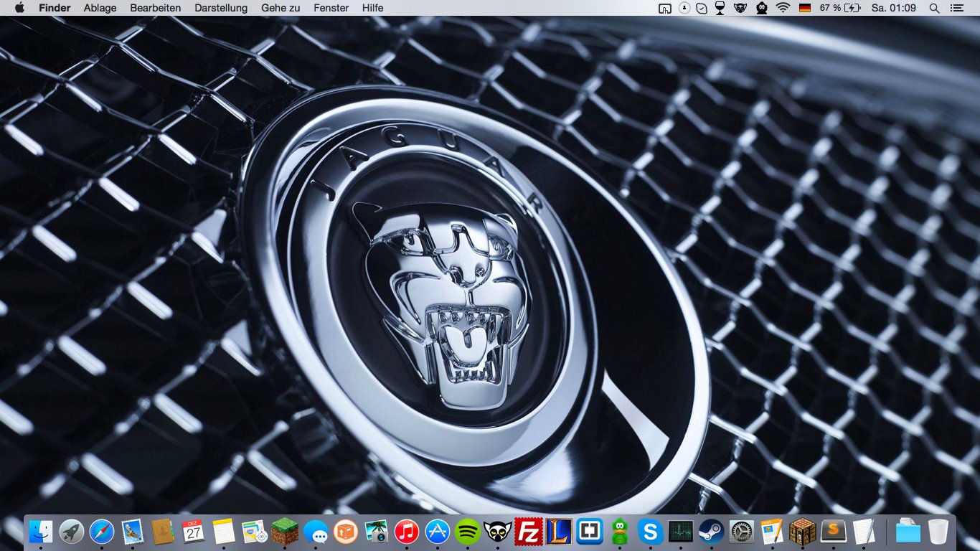980x551 pixels.
Task: Open the 67 % battery status menu
Action: coord(839,8)
